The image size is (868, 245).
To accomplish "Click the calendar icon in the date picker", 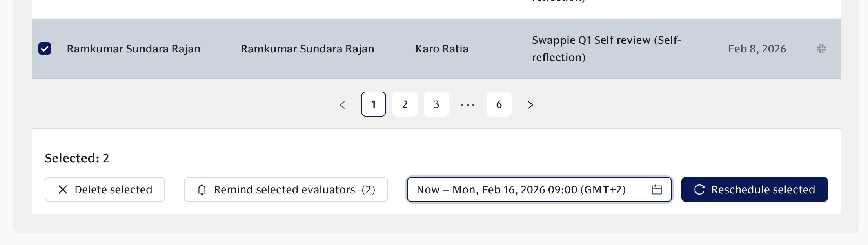I will tap(656, 189).
